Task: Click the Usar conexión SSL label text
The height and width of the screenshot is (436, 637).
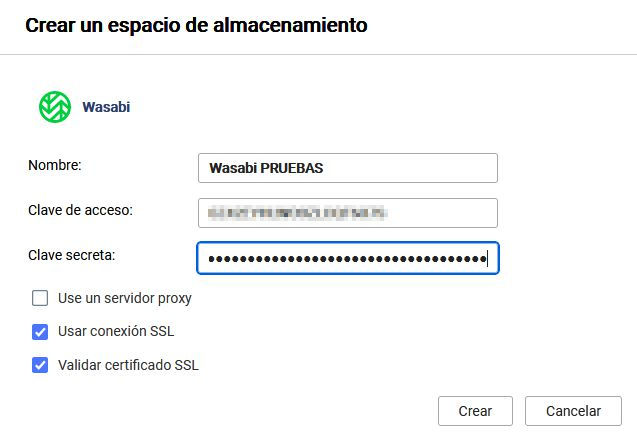Action: pos(117,332)
